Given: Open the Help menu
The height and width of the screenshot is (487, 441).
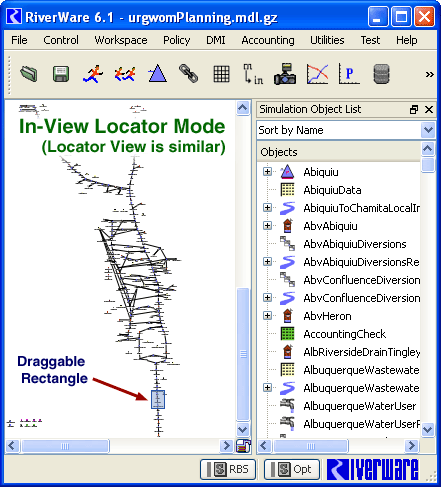Looking at the screenshot, I should point(407,40).
